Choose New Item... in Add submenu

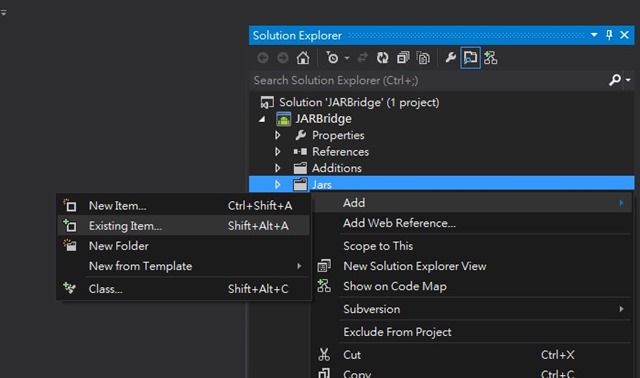click(x=183, y=206)
